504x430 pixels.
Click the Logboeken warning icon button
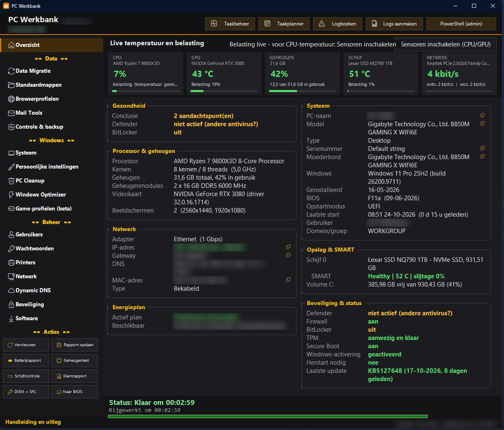pos(338,24)
